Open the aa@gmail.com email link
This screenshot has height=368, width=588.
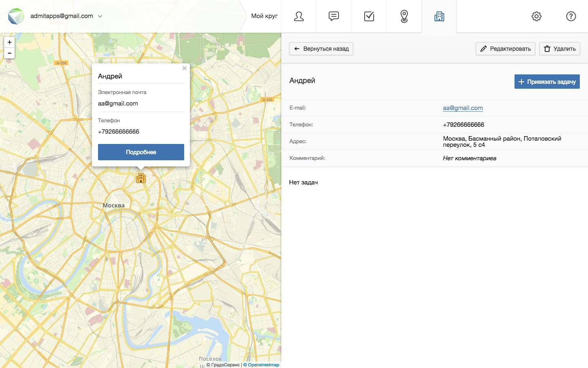(463, 108)
